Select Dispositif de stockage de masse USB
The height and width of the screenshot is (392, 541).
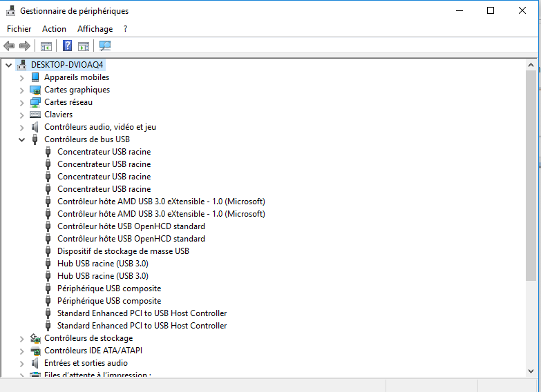pos(123,251)
